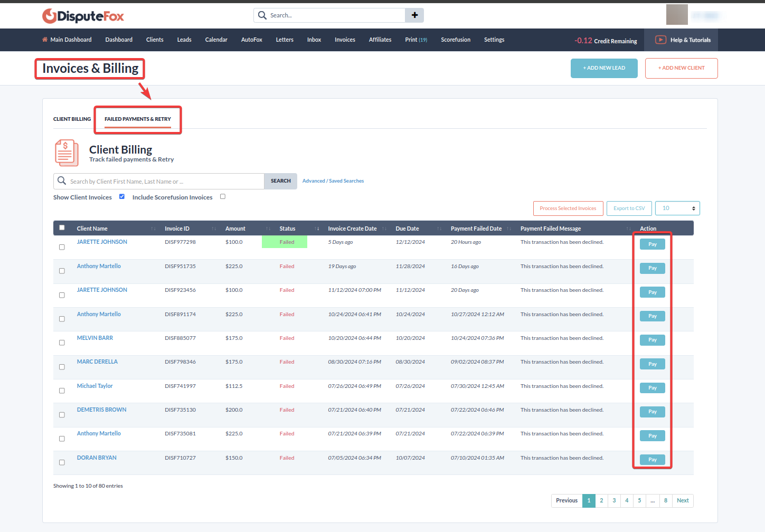Go to pagination page 2
This screenshot has height=532, width=765.
(x=601, y=500)
